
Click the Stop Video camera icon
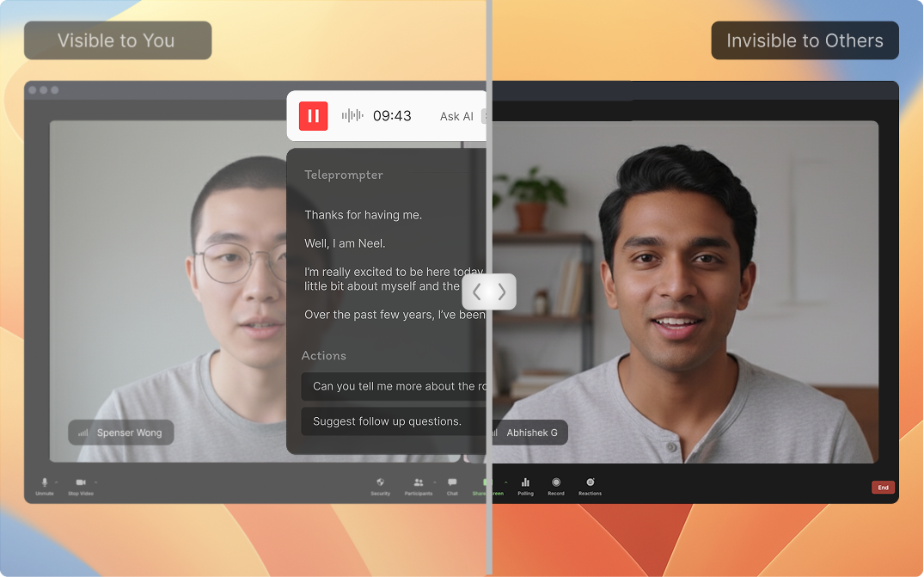81,482
